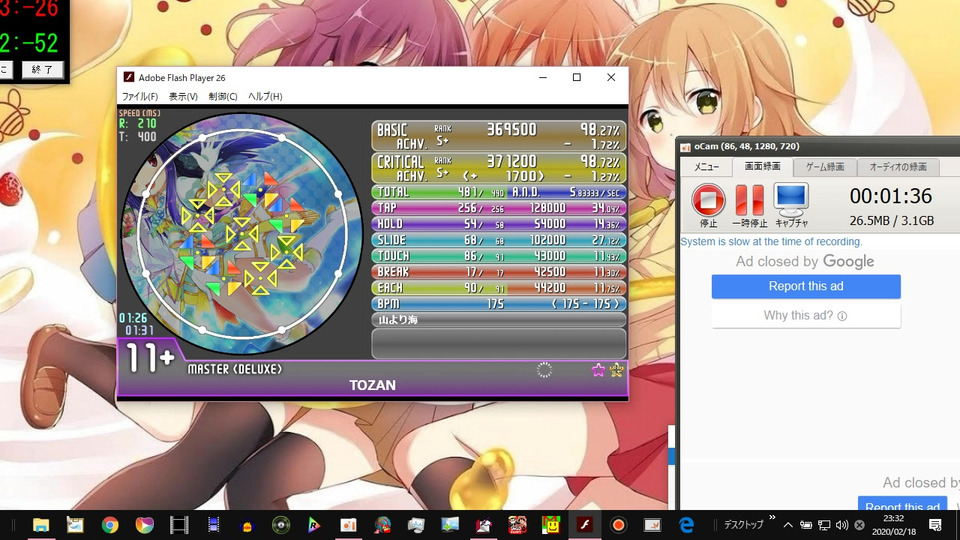The width and height of the screenshot is (960, 540).
Task: Click the 山より海 charter name row
Action: point(499,320)
